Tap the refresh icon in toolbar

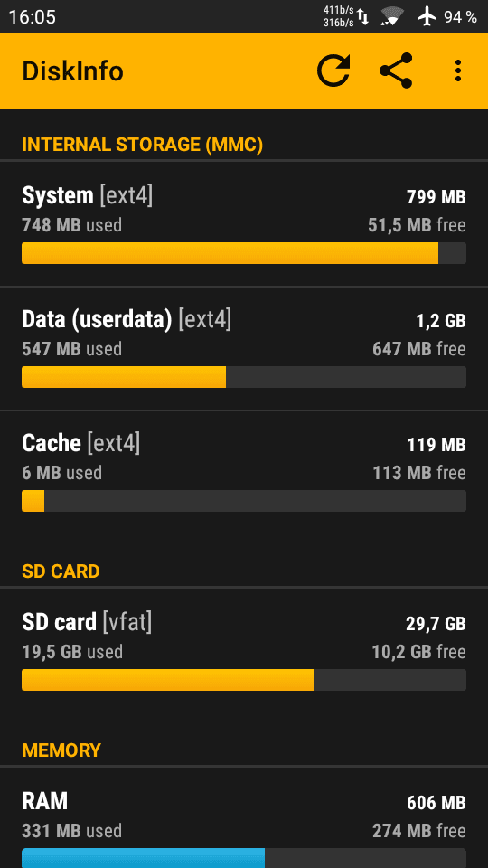pos(333,71)
